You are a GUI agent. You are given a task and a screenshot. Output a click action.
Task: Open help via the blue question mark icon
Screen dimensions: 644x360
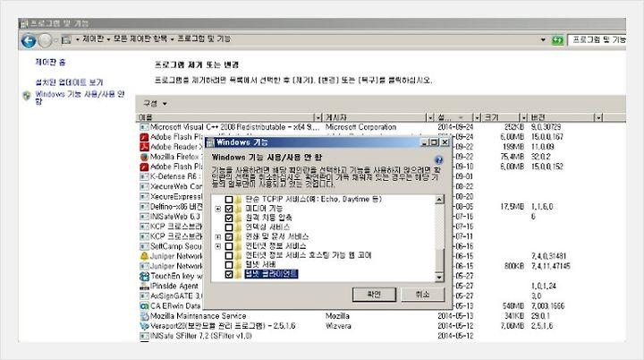coord(438,159)
